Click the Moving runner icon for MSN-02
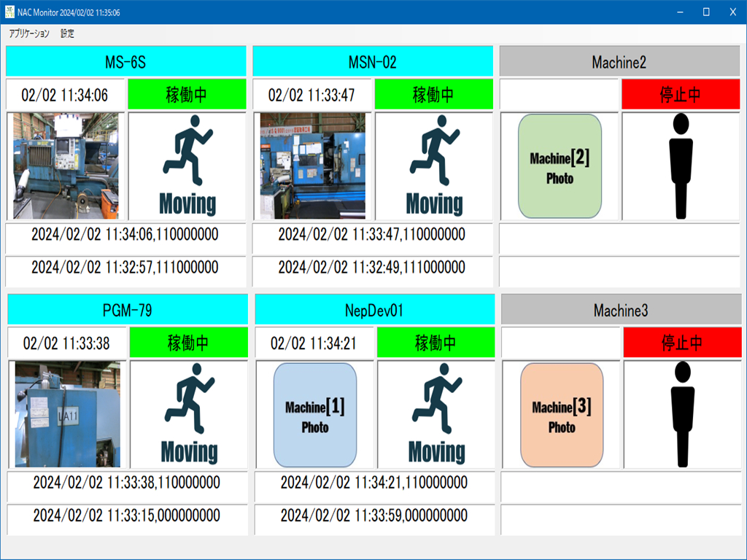The height and width of the screenshot is (560, 747). pyautogui.click(x=434, y=166)
